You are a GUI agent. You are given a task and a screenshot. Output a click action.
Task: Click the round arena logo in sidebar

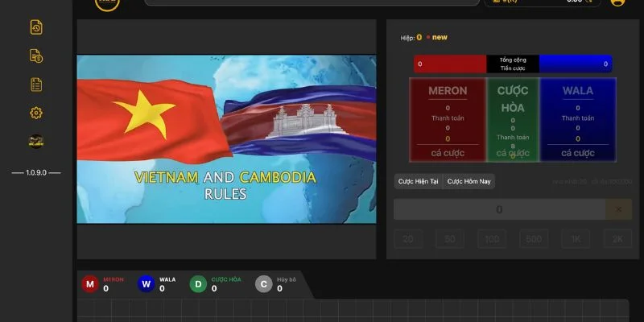click(x=36, y=142)
